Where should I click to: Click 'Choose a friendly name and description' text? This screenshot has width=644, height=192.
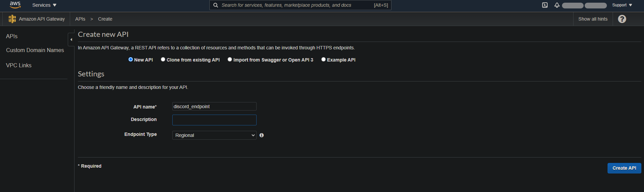[x=133, y=87]
